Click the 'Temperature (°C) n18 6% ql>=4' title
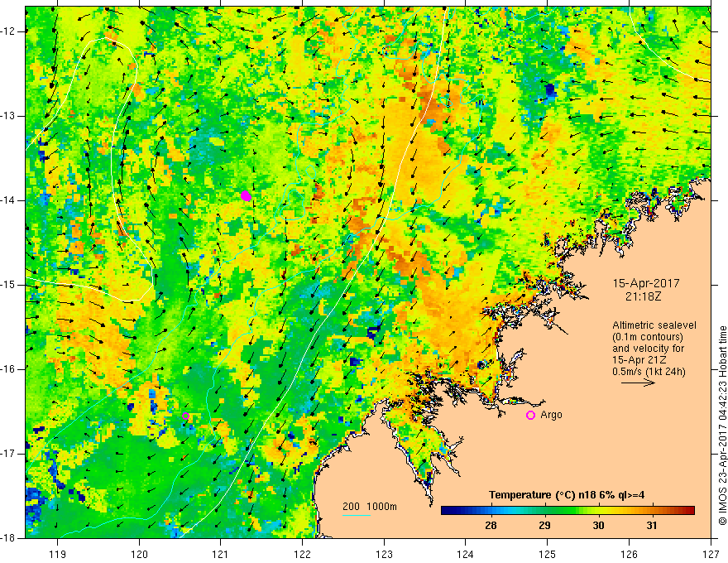Viewport: 728px width, 563px height. [567, 495]
